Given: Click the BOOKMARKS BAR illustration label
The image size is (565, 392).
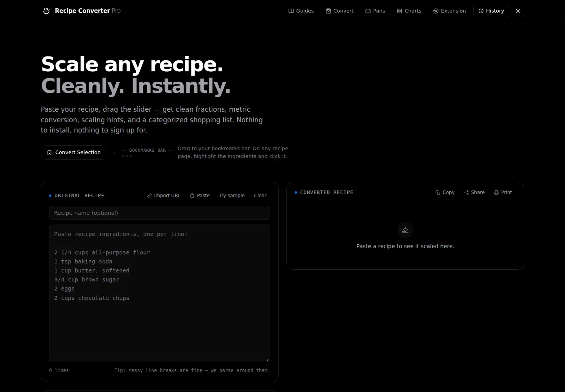Looking at the screenshot, I should (x=148, y=151).
